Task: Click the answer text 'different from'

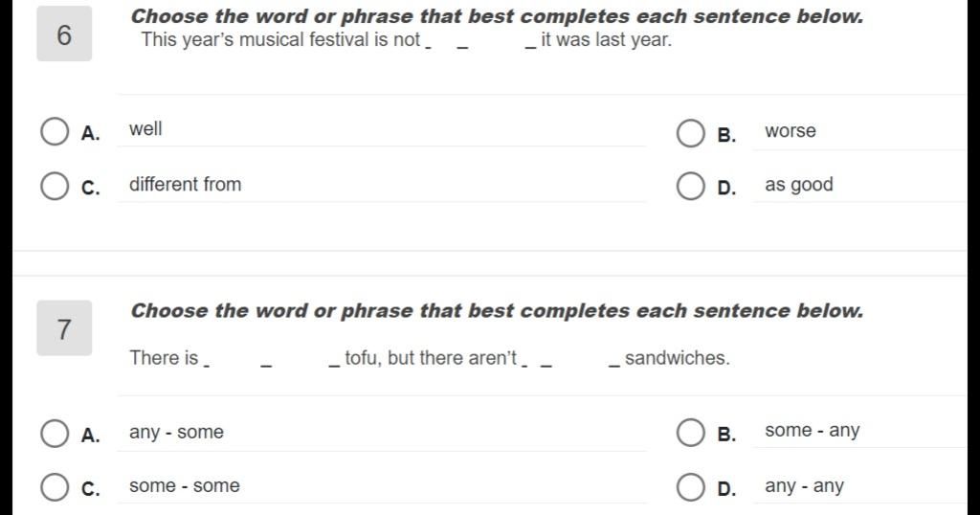Action: (x=185, y=185)
